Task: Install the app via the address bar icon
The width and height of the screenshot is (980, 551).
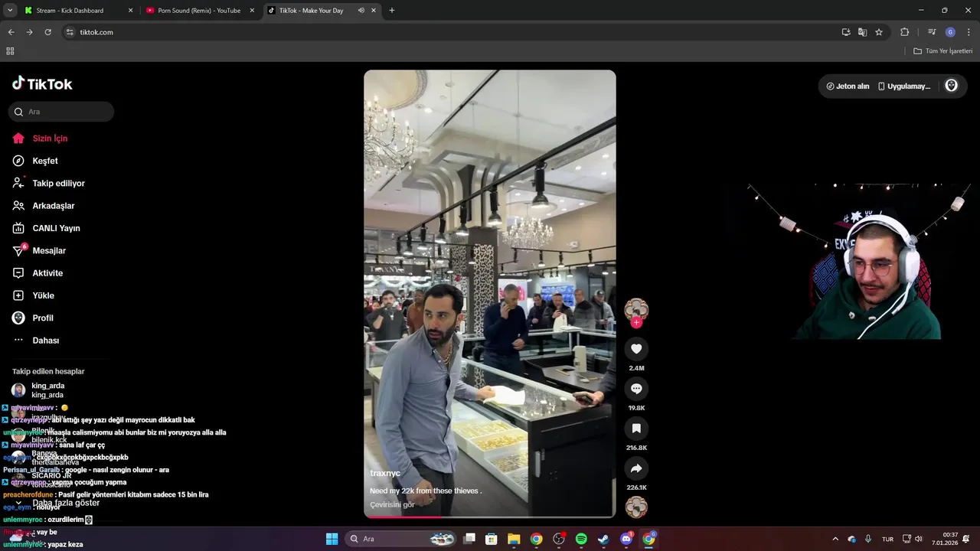Action: point(846,32)
